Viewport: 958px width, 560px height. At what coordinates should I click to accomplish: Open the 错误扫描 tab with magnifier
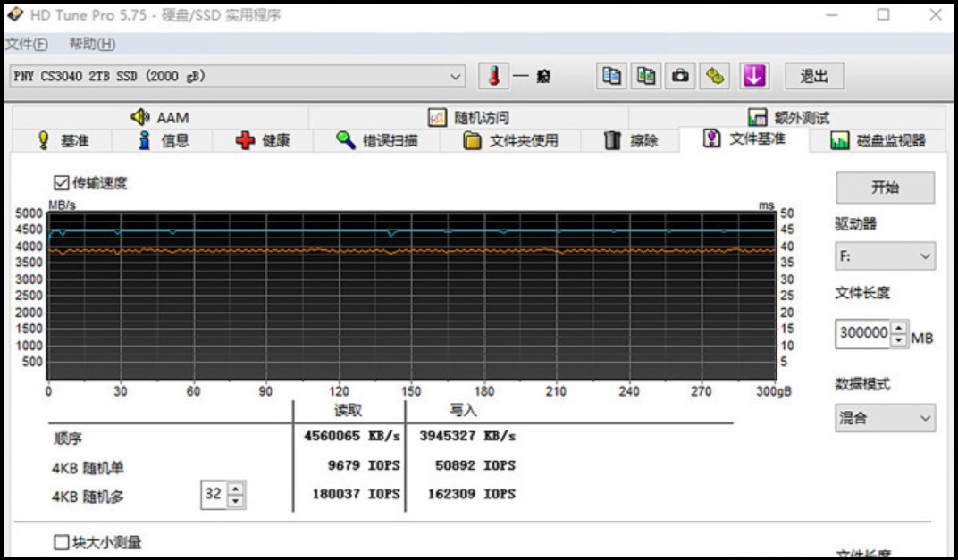[x=377, y=140]
